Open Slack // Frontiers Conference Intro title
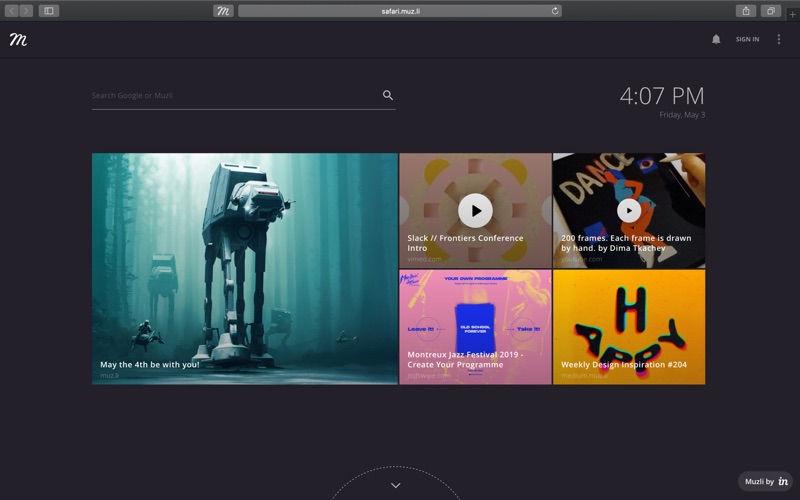 coord(465,243)
